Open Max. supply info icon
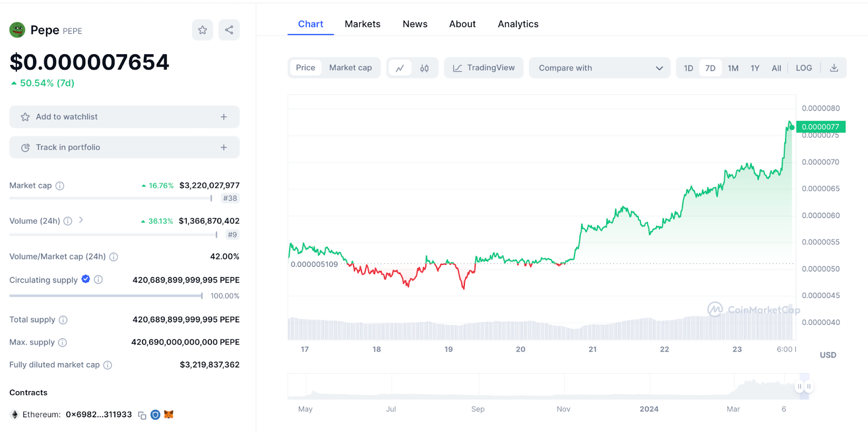This screenshot has width=868, height=433. point(62,342)
